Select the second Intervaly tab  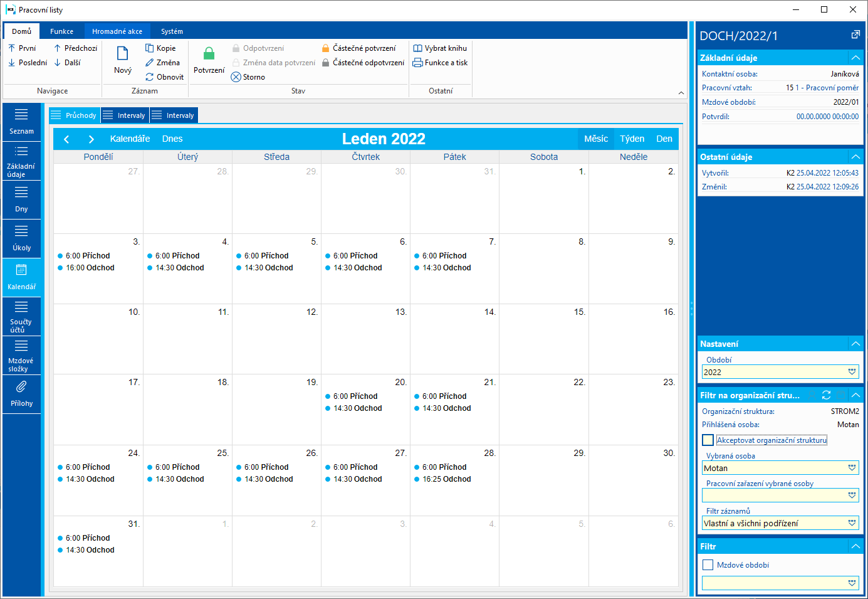[x=174, y=115]
